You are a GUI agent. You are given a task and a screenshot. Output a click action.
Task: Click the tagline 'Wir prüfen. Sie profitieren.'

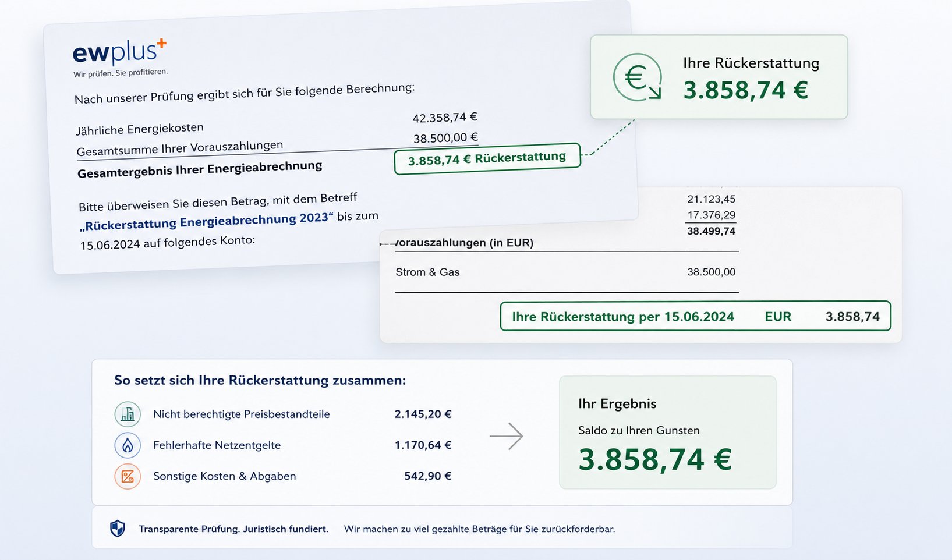(121, 73)
